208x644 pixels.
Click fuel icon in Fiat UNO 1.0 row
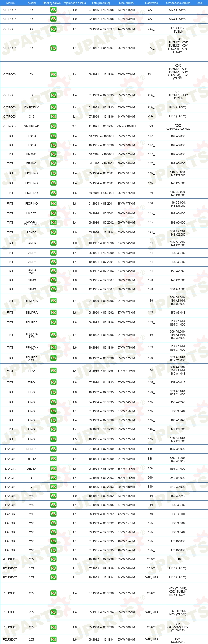[53, 402]
